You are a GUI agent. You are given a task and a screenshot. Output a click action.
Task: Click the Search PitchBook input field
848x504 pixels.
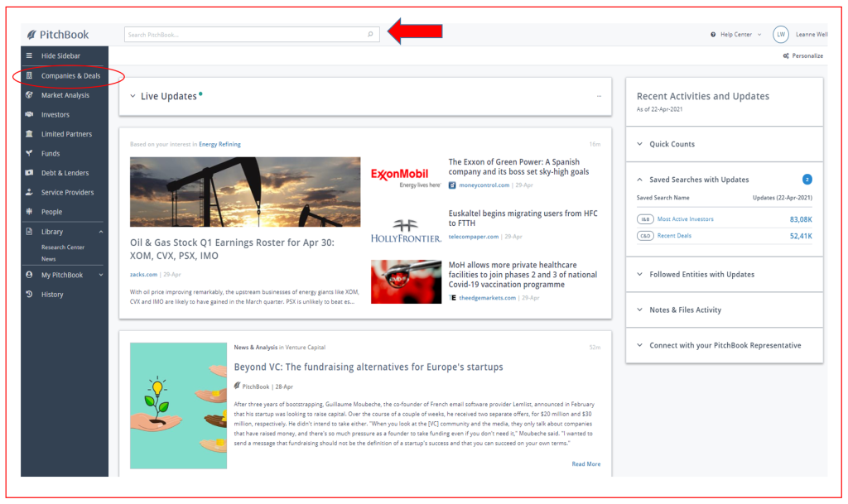point(252,34)
